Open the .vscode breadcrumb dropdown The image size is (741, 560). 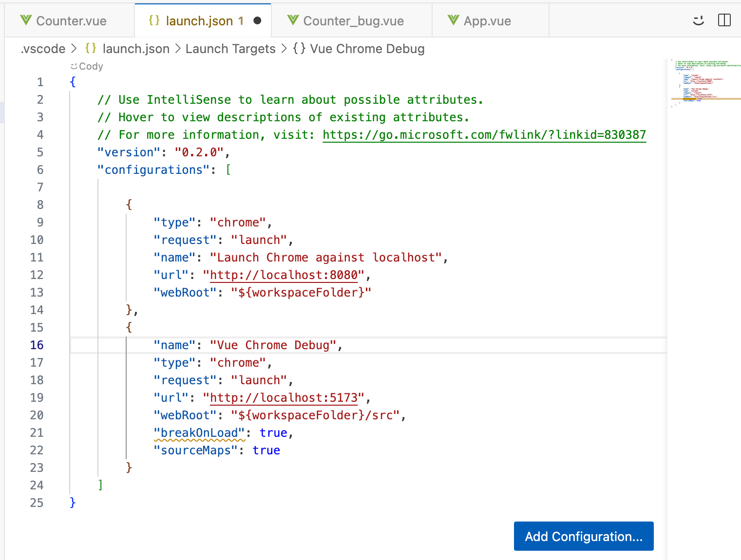pyautogui.click(x=43, y=49)
